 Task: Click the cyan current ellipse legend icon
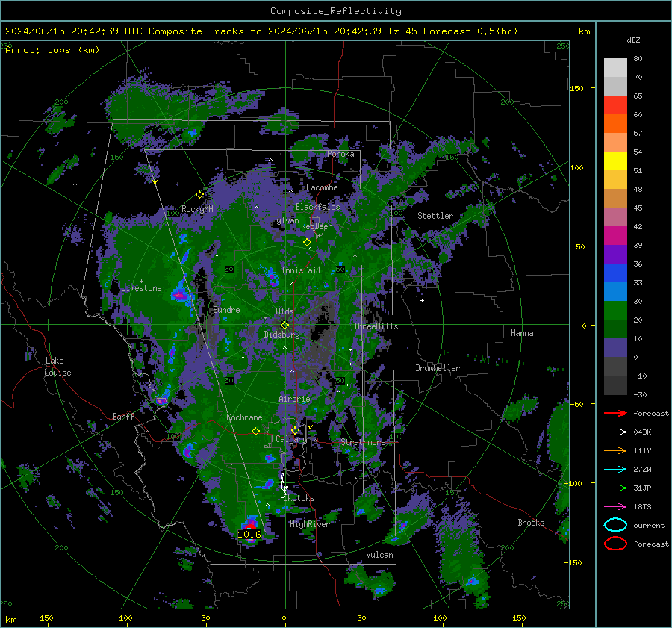pos(615,525)
